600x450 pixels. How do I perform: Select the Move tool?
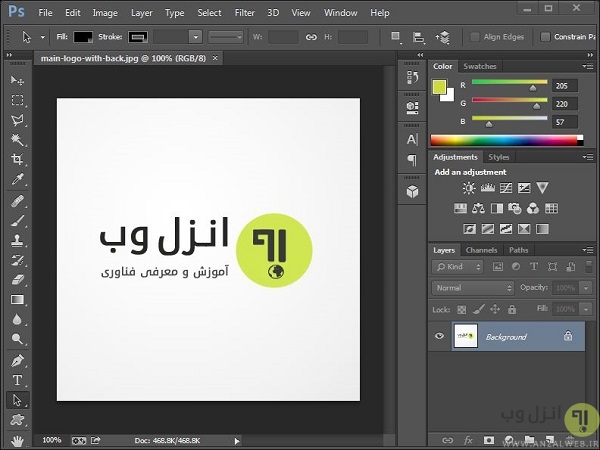click(17, 80)
